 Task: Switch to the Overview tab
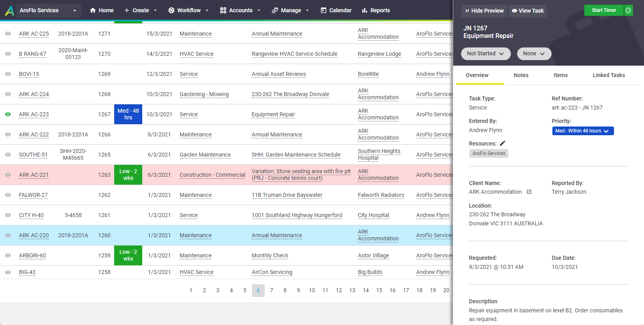tap(477, 75)
